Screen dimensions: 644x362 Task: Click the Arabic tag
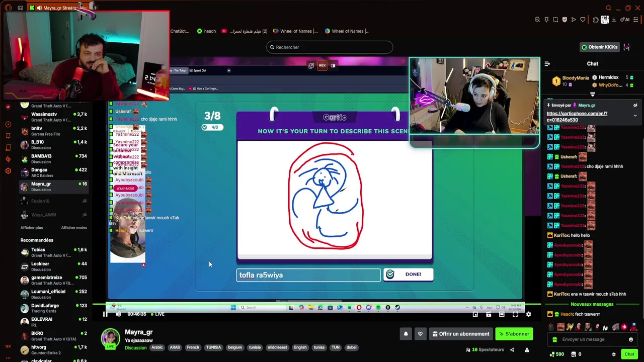tap(157, 347)
